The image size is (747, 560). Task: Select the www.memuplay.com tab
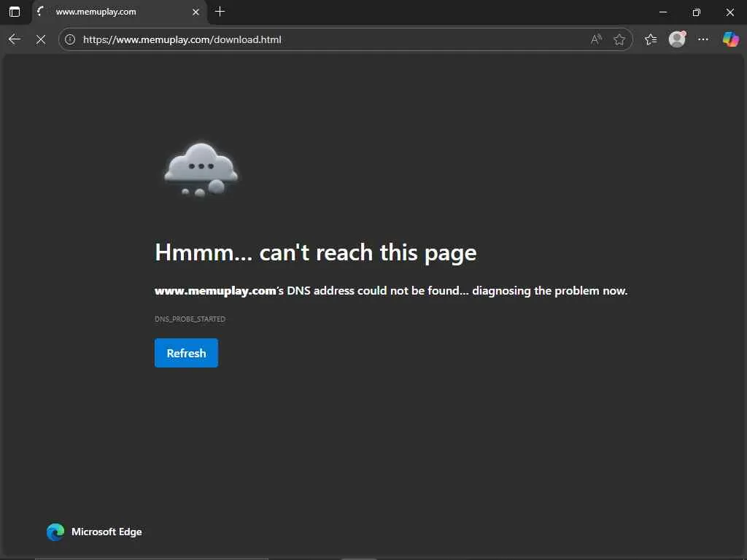point(120,12)
